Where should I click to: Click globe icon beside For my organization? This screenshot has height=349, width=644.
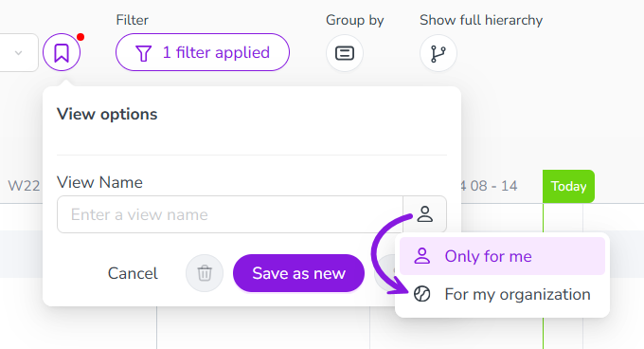[421, 294]
